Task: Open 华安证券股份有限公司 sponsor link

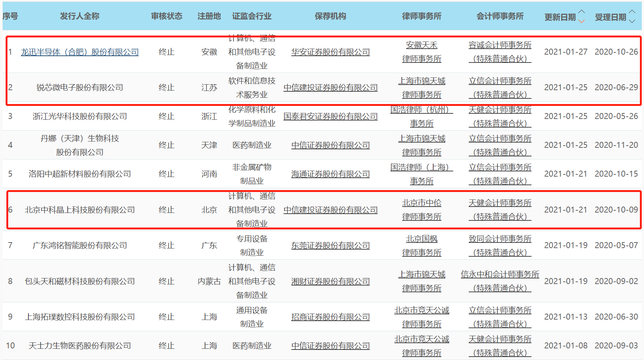Action: pos(330,52)
